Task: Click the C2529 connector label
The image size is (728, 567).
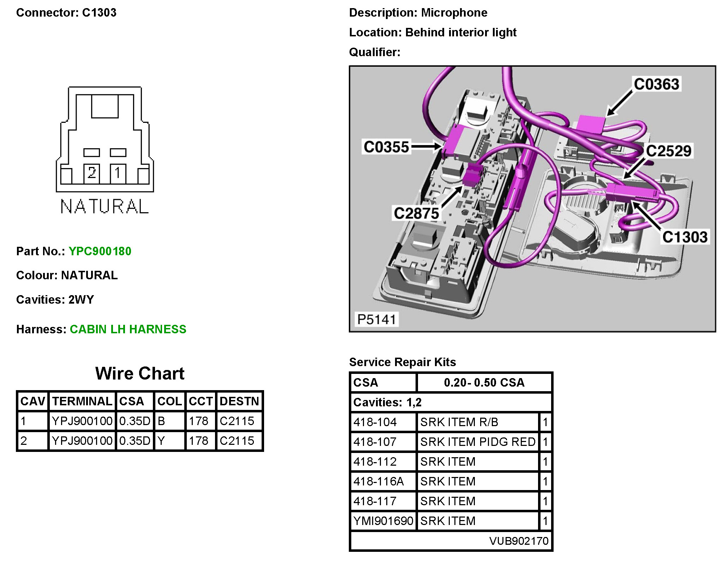Action: click(x=668, y=151)
